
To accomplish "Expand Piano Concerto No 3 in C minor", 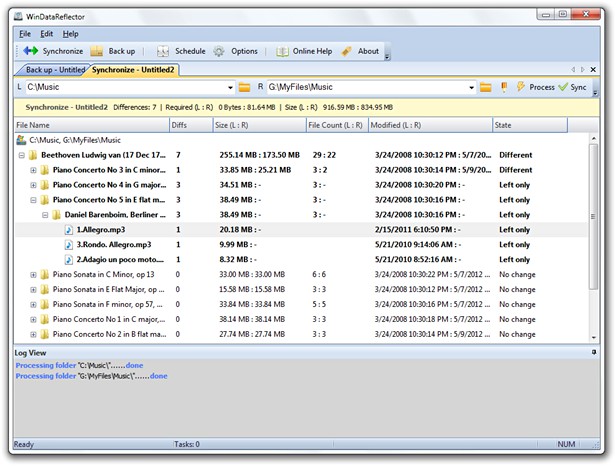I will pos(33,171).
